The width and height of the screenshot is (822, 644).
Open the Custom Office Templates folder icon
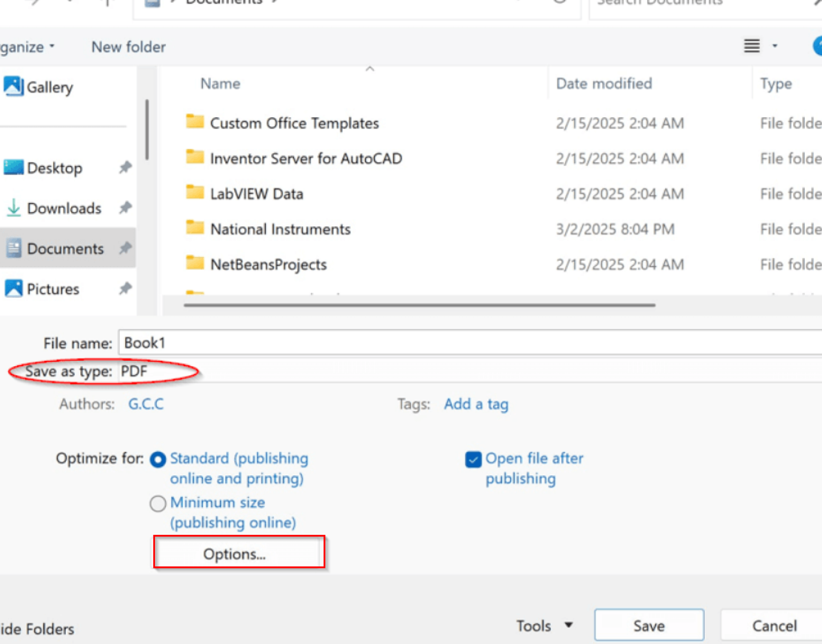[x=194, y=122]
